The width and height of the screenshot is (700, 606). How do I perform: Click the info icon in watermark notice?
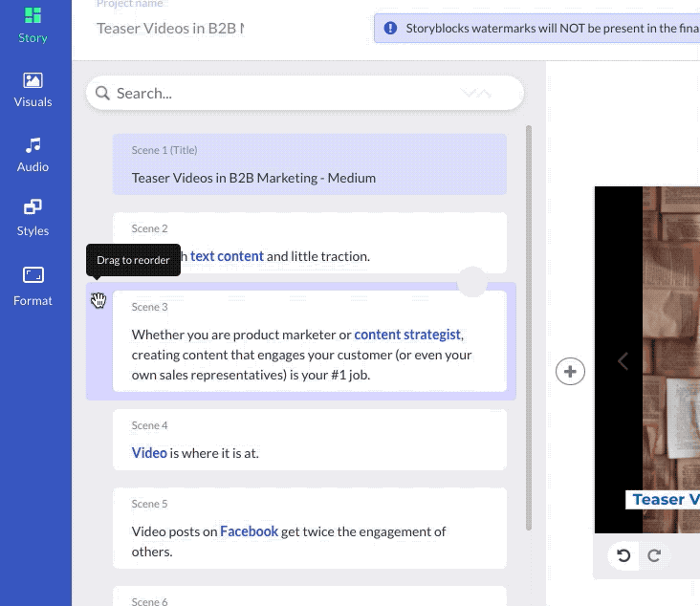point(390,28)
